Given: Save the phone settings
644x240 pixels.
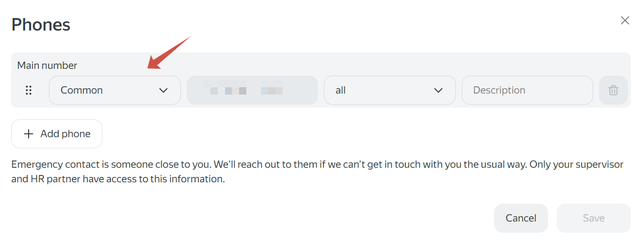Looking at the screenshot, I should point(594,218).
